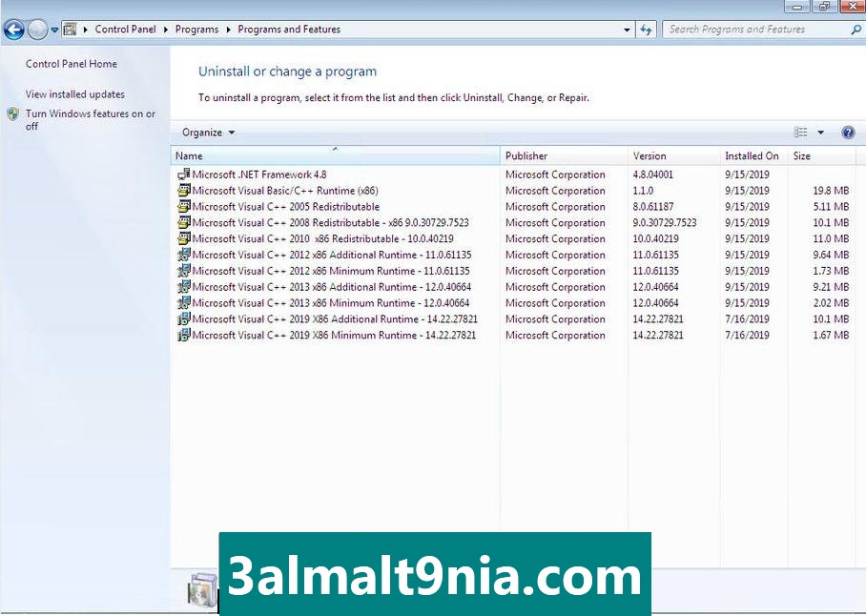Image resolution: width=866 pixels, height=616 pixels.
Task: Sort list by the Publisher column header
Action: (x=564, y=155)
